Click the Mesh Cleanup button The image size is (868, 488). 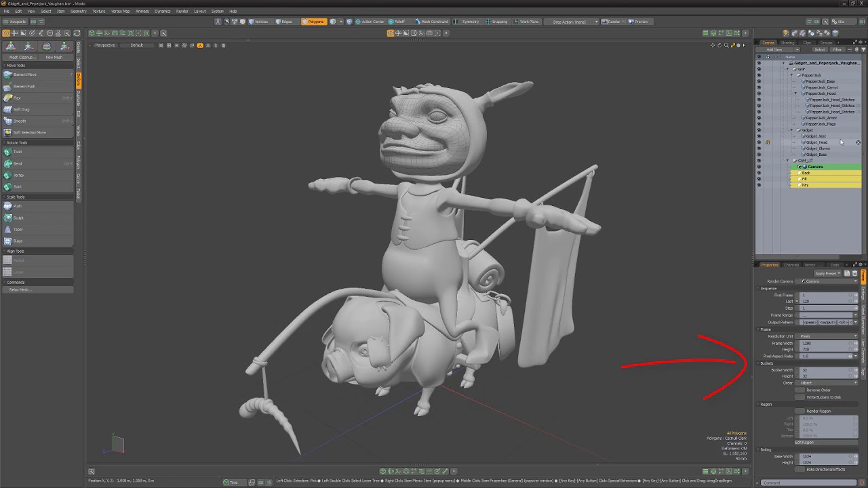(x=22, y=57)
